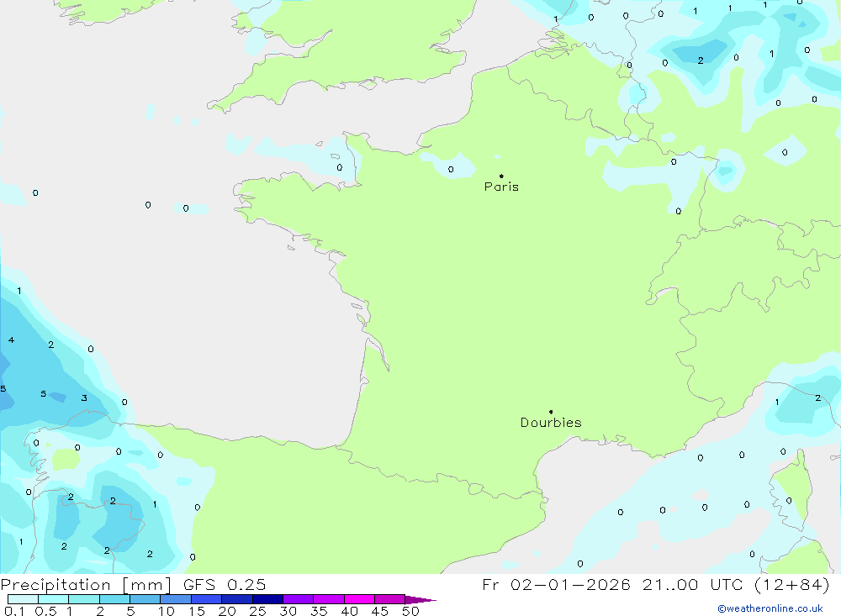Viewport: 841px width, 616px height.
Task: Pick the 20–25 mm dark blue legend swatch
Action: tap(237, 599)
